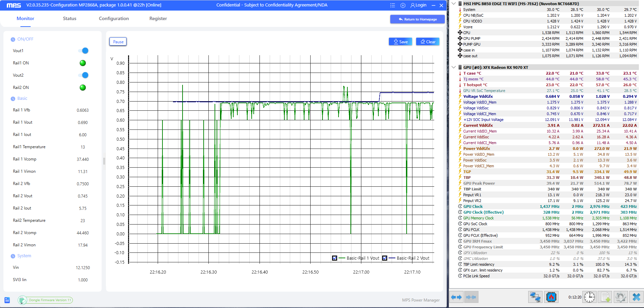Click the network computers icon
Image resolution: width=644 pixels, height=308 pixels.
pyautogui.click(x=535, y=297)
